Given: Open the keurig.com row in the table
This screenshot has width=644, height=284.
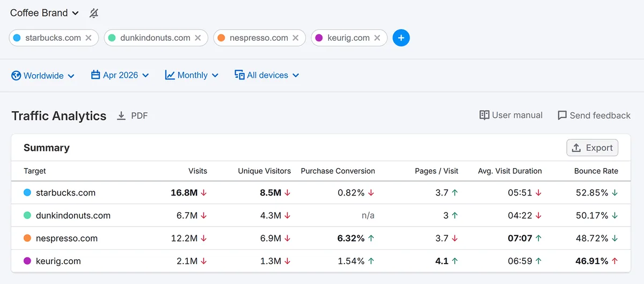Looking at the screenshot, I should 322,261.
